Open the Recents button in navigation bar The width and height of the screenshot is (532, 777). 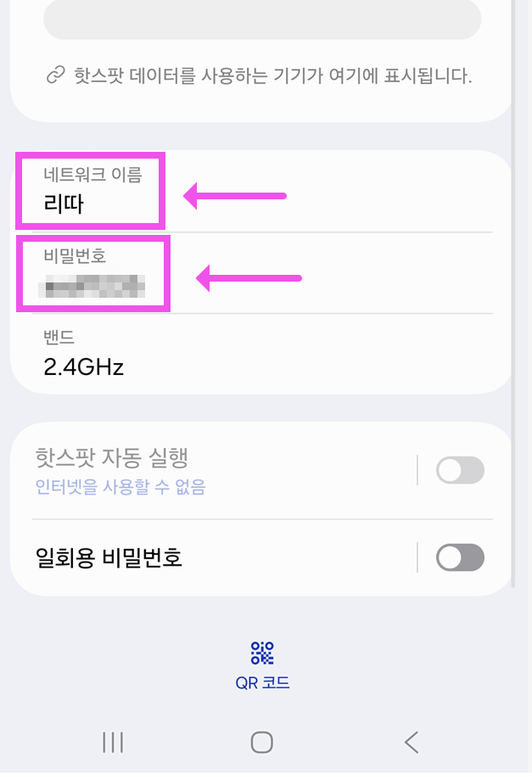(x=112, y=742)
